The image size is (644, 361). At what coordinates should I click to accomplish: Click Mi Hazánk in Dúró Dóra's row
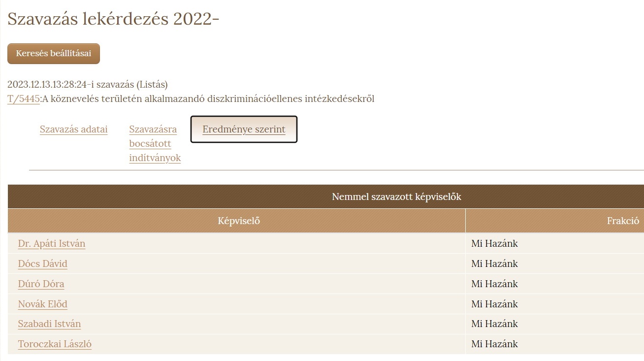494,284
